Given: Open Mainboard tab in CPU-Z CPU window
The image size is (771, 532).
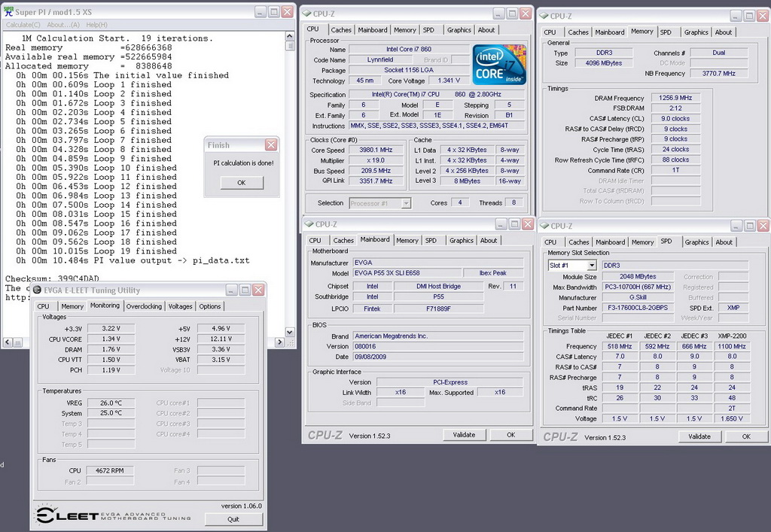Looking at the screenshot, I should pyautogui.click(x=372, y=30).
